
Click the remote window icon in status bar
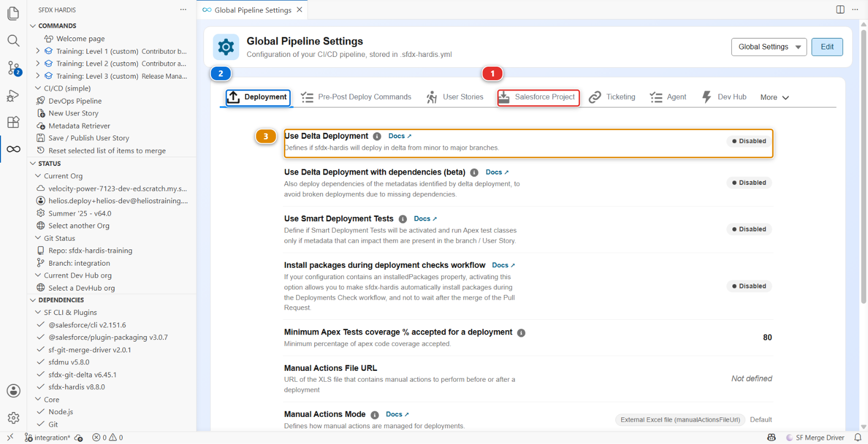(x=10, y=437)
